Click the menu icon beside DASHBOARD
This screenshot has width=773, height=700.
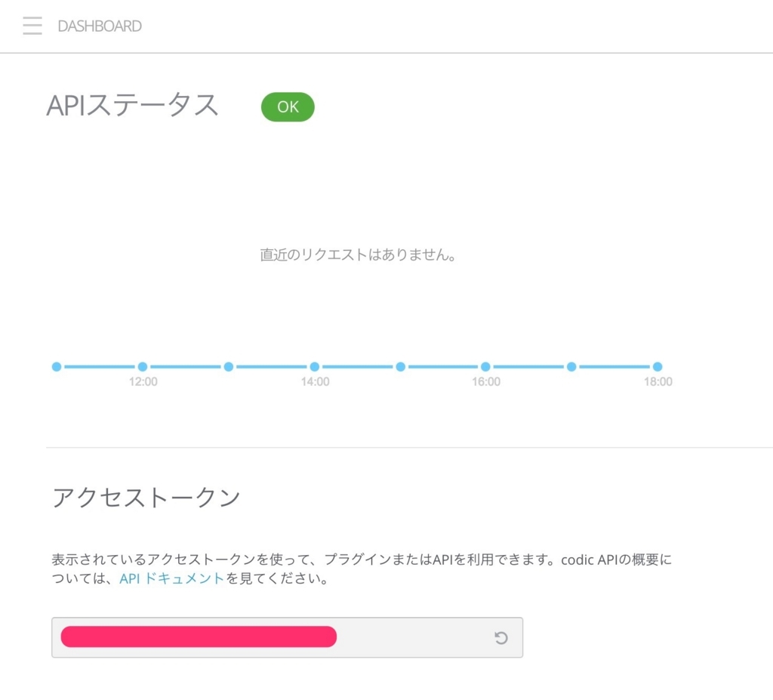coord(32,25)
